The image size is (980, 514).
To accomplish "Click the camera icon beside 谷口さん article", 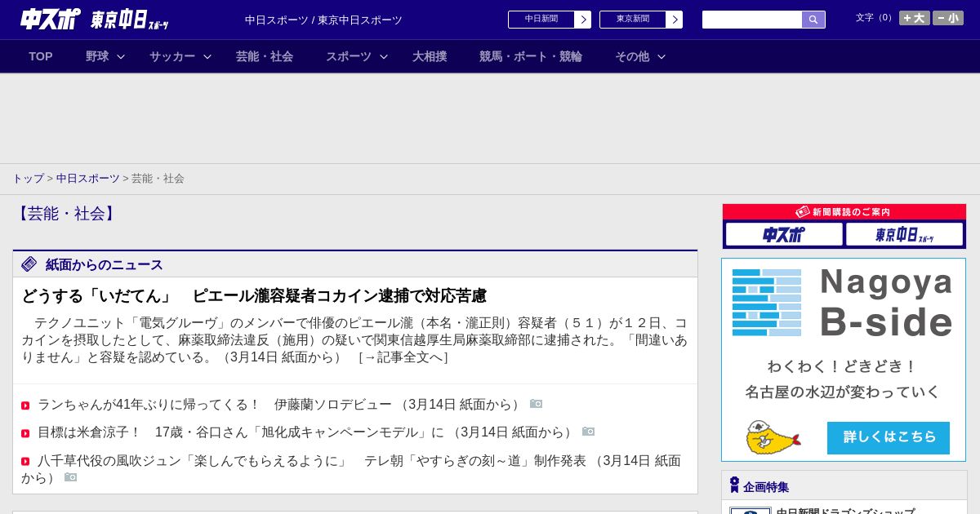I will coord(588,432).
